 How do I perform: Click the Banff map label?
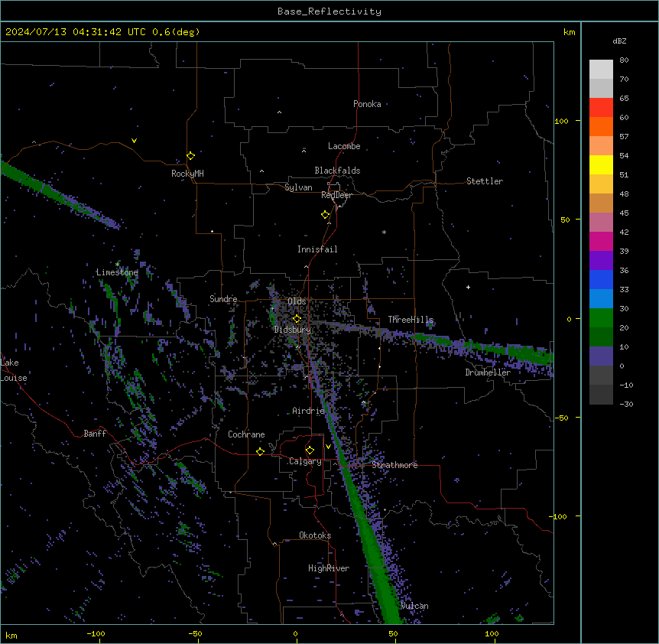[x=95, y=434]
